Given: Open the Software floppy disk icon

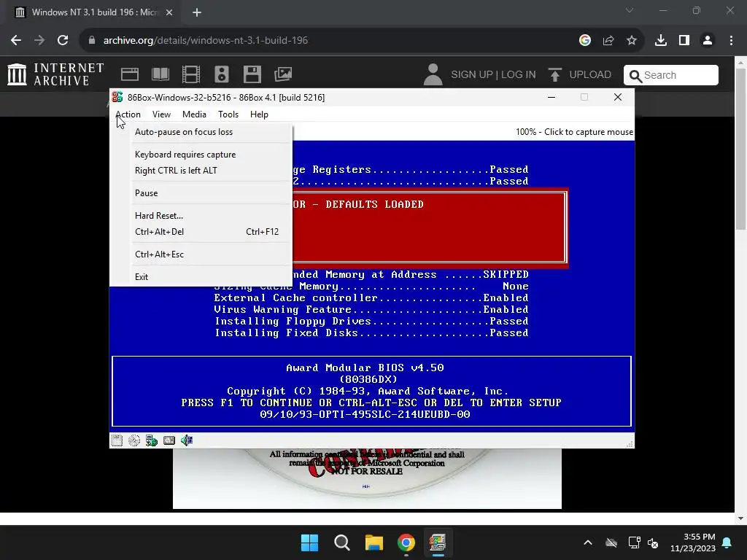Looking at the screenshot, I should pyautogui.click(x=252, y=74).
